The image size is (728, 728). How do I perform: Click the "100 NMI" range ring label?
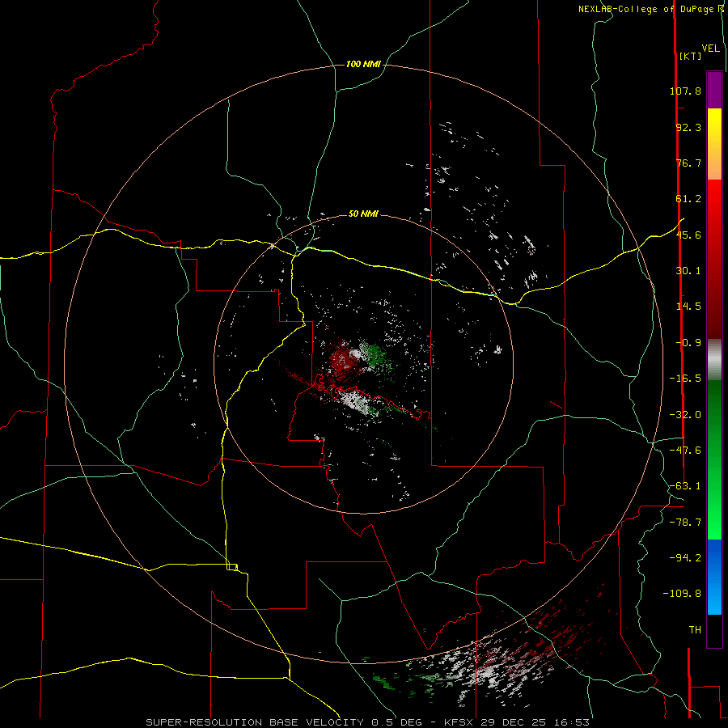point(363,64)
